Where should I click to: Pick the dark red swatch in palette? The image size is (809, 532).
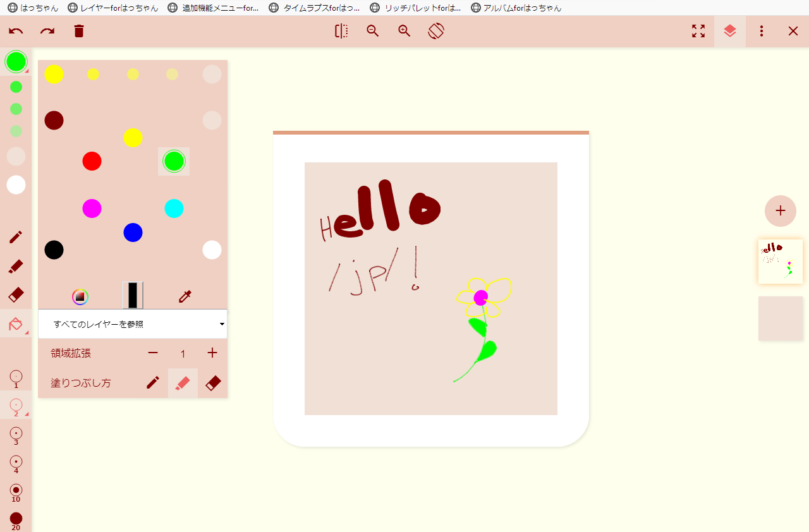[54, 120]
